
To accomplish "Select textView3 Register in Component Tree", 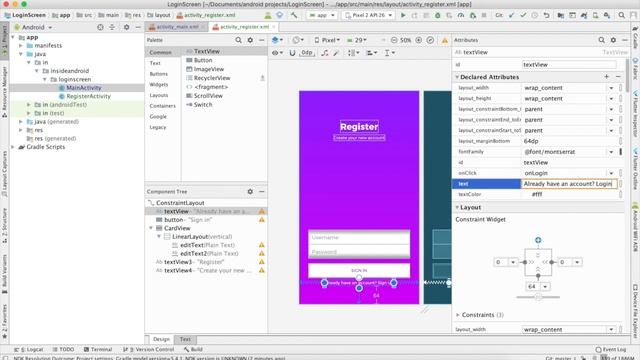I will [190, 262].
